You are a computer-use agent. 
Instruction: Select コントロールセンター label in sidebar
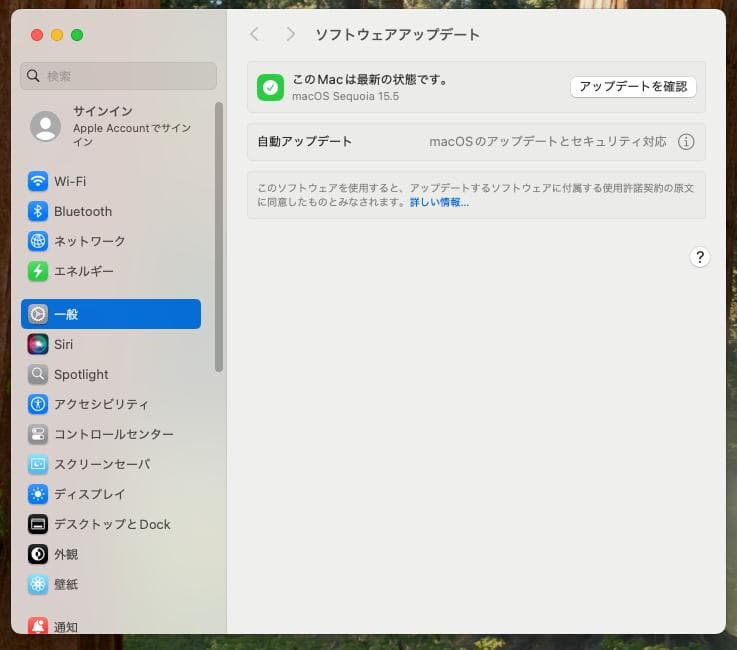pyautogui.click(x=114, y=434)
